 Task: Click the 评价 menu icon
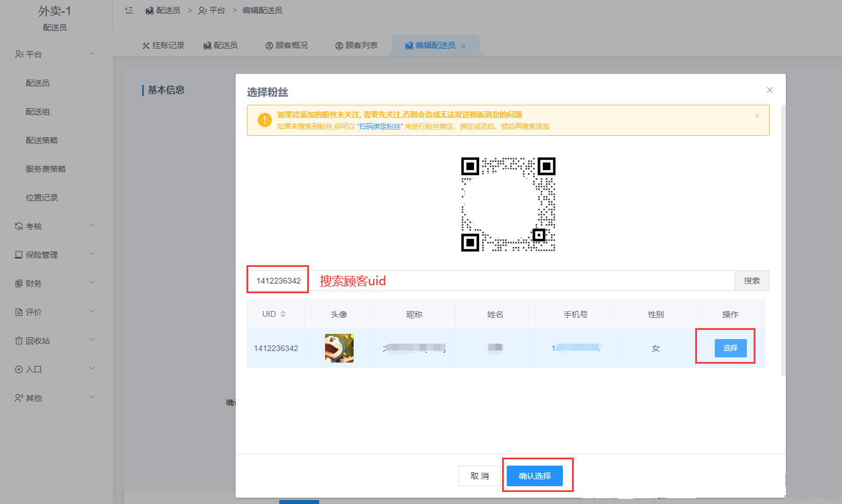click(x=19, y=312)
